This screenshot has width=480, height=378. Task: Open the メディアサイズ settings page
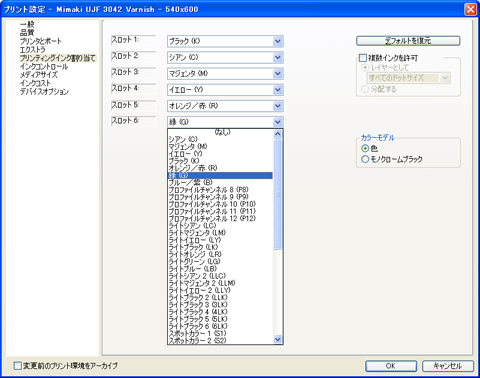click(39, 75)
